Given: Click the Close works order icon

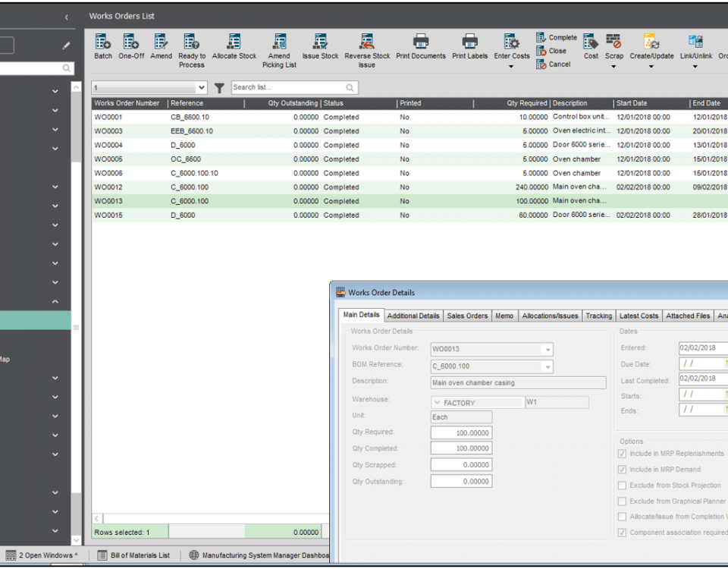Looking at the screenshot, I should pos(541,51).
